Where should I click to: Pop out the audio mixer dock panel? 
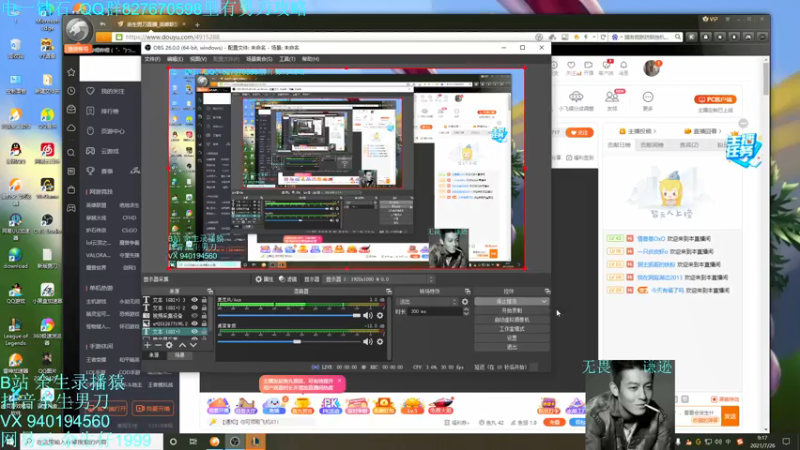pyautogui.click(x=388, y=291)
